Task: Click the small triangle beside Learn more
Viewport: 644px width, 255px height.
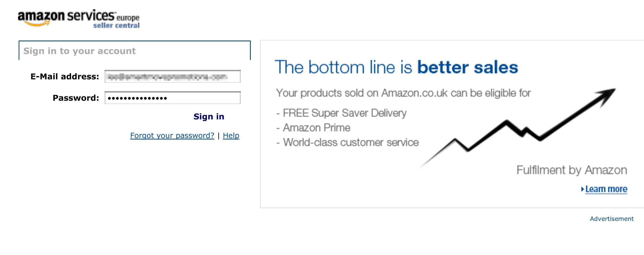Action: point(582,189)
